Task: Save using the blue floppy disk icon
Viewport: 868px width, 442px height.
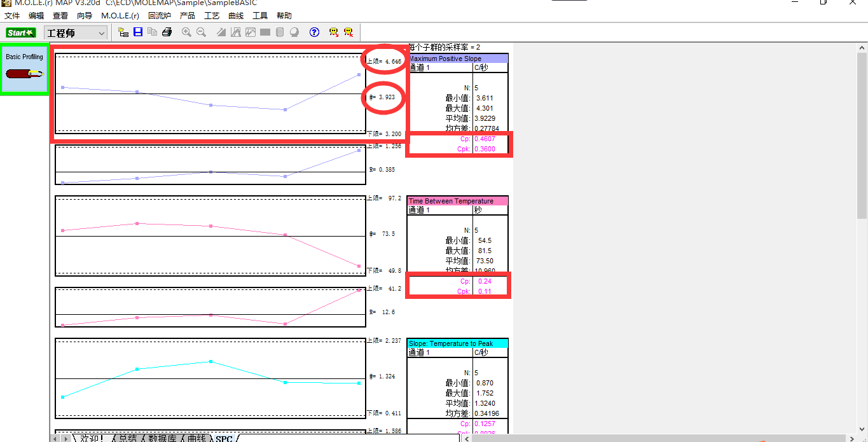Action: coord(138,32)
